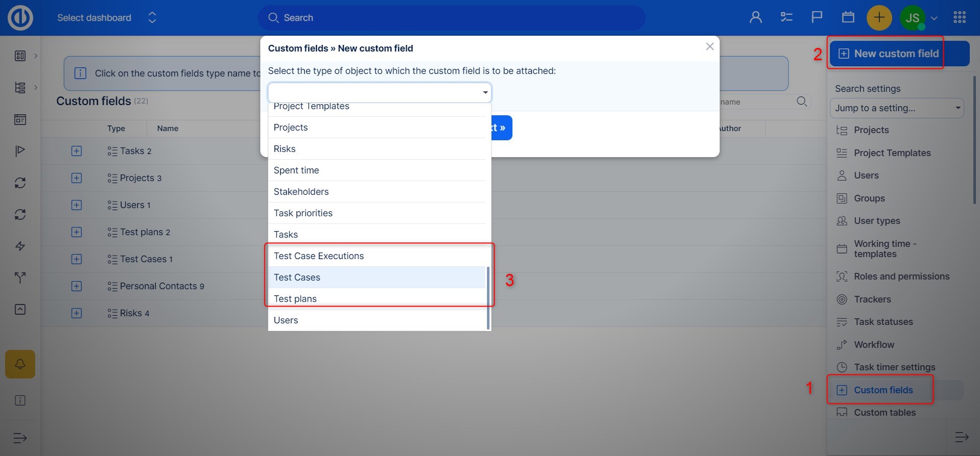Open the task list icon in header

point(786,18)
